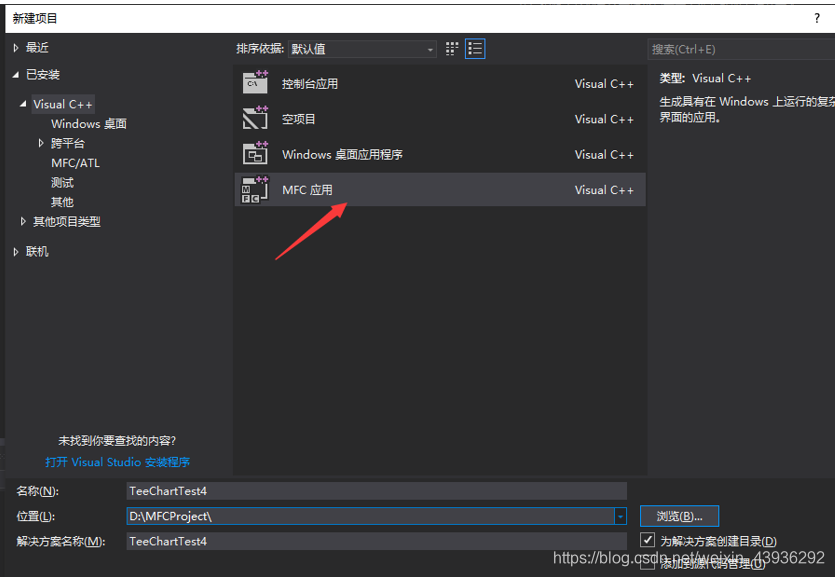This screenshot has height=577, width=835.
Task: Expand the 联机 tree node
Action: [16, 252]
